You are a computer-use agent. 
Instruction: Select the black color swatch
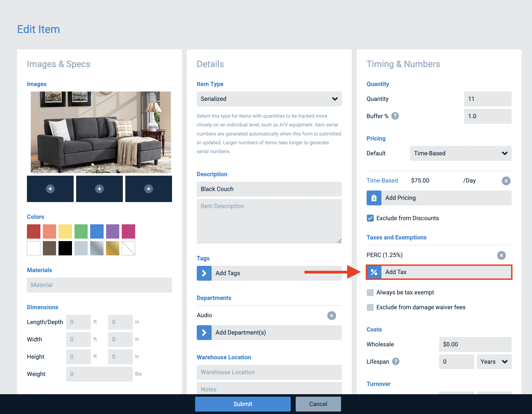coord(65,248)
